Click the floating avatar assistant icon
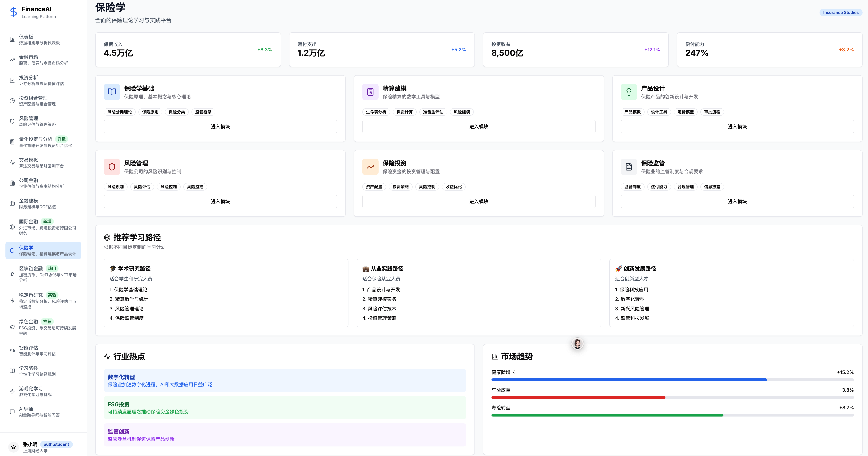868x456 pixels. (x=577, y=344)
